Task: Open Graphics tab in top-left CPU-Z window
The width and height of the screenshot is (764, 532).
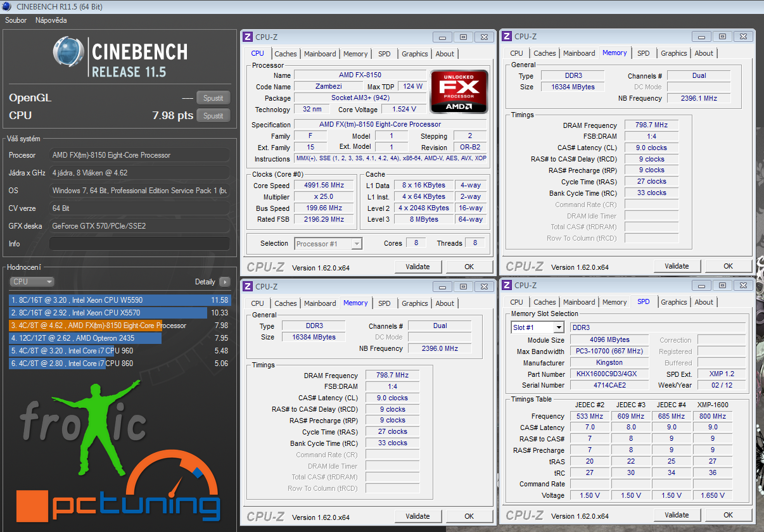Action: pyautogui.click(x=415, y=54)
